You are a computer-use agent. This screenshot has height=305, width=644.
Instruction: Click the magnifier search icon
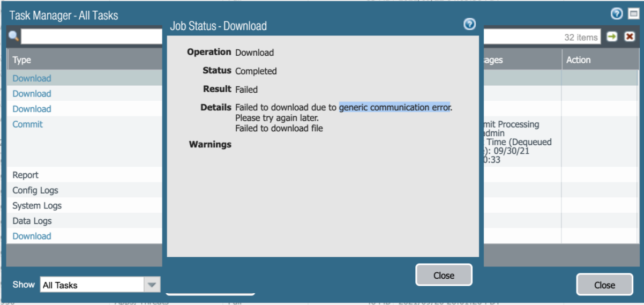pos(14,36)
